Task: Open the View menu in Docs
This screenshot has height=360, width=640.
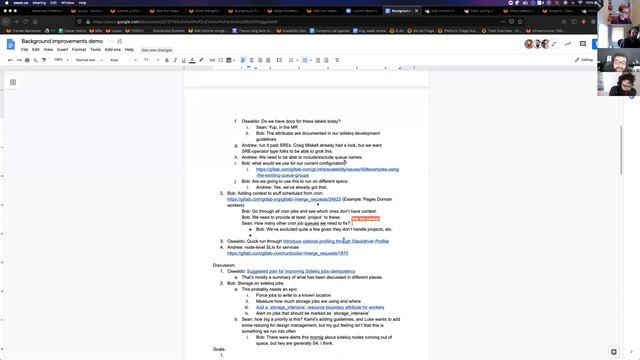Action: [48, 49]
